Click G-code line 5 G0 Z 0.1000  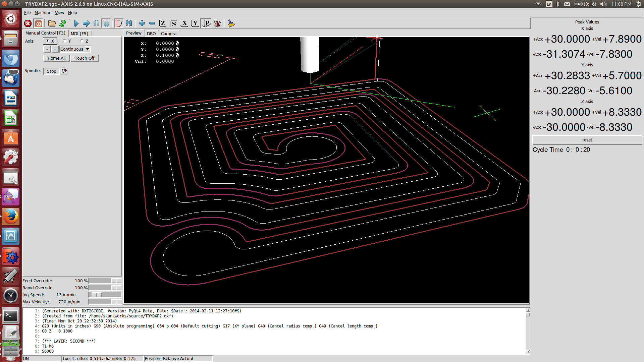click(57, 331)
